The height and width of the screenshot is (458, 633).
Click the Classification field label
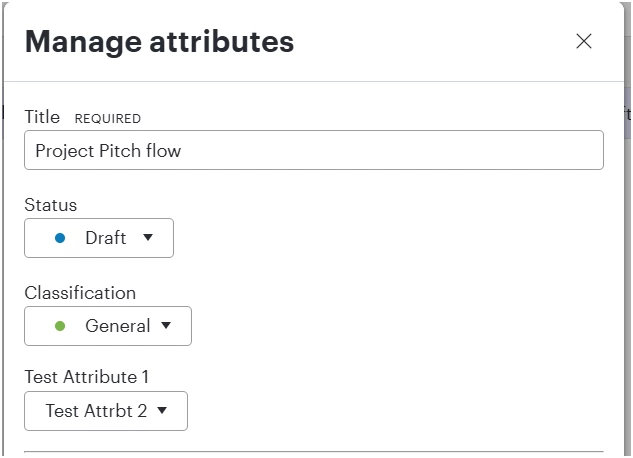80,293
